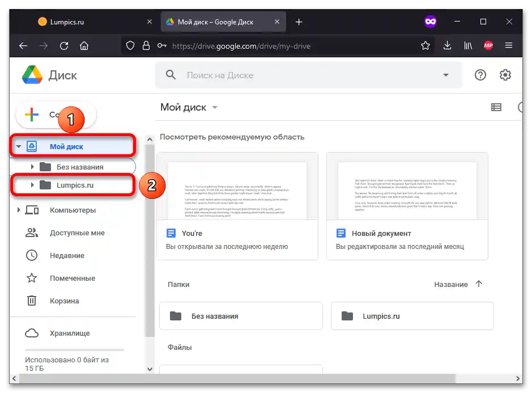Open the Lumpics.ru folder card
The height and width of the screenshot is (393, 532).
(412, 316)
